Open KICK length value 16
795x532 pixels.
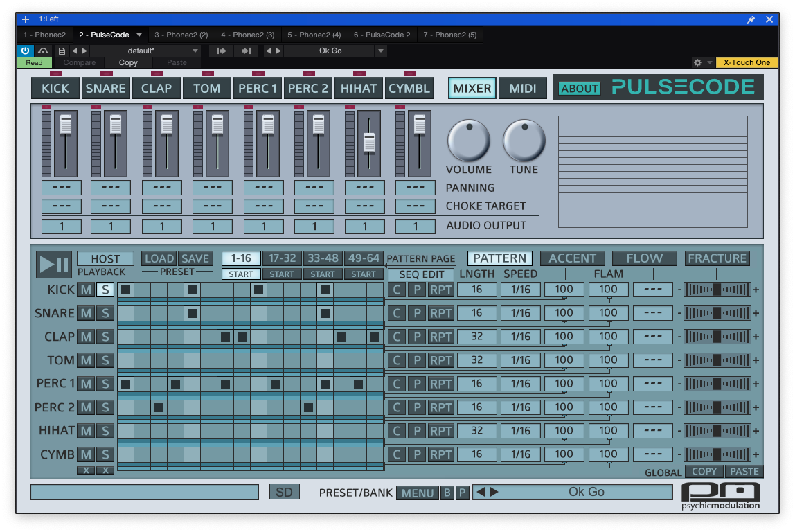tap(476, 290)
